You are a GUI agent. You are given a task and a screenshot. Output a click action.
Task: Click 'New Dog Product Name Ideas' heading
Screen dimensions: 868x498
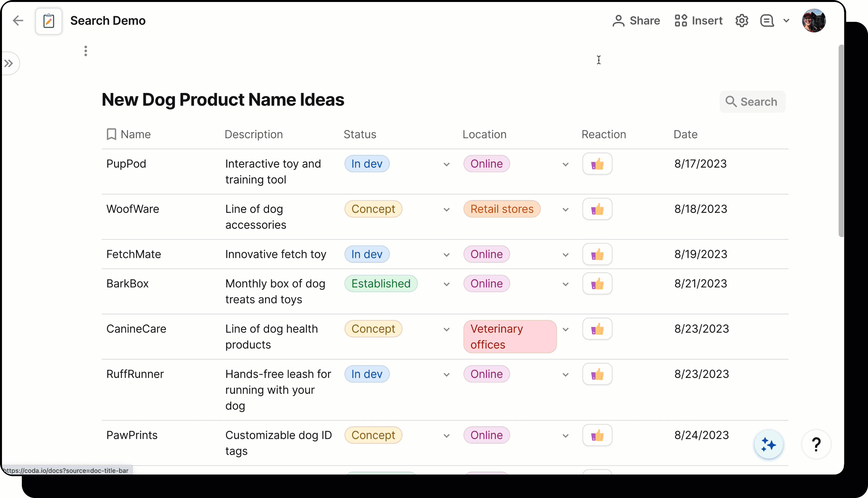tap(223, 100)
